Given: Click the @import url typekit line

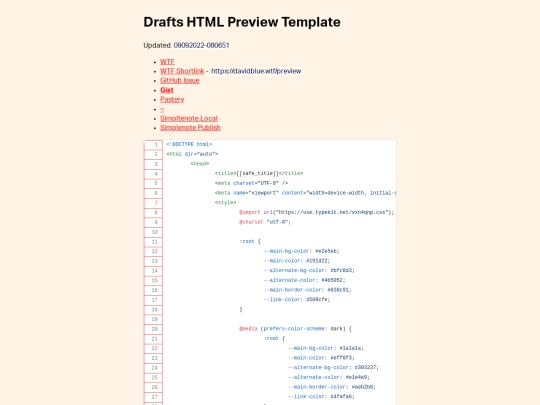Looking at the screenshot, I should 316,212.
